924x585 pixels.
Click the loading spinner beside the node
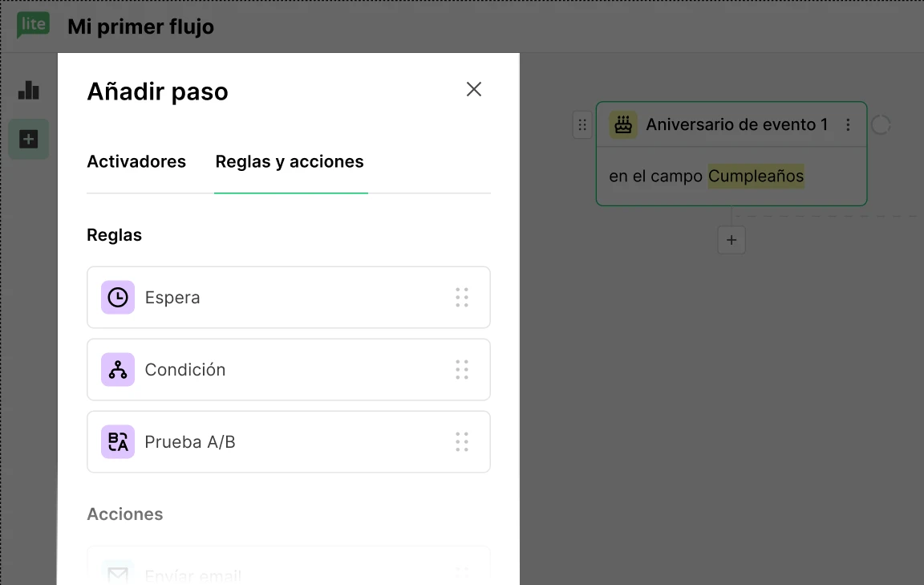tap(882, 125)
